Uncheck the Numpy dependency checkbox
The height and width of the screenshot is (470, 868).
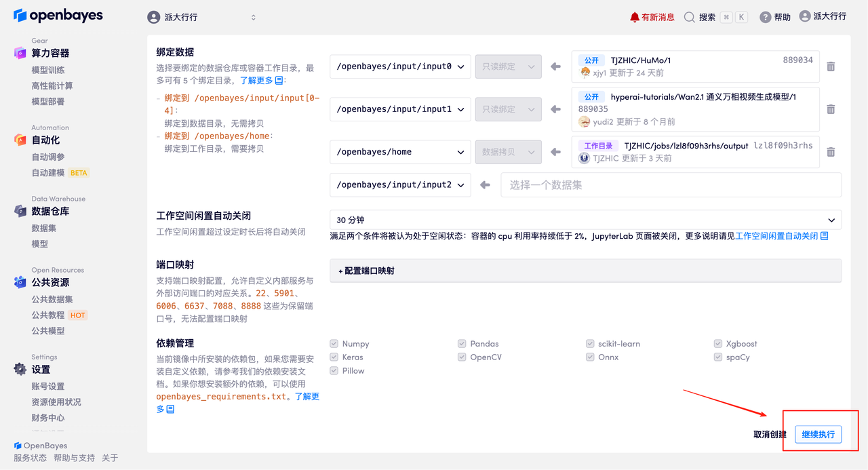pos(334,343)
